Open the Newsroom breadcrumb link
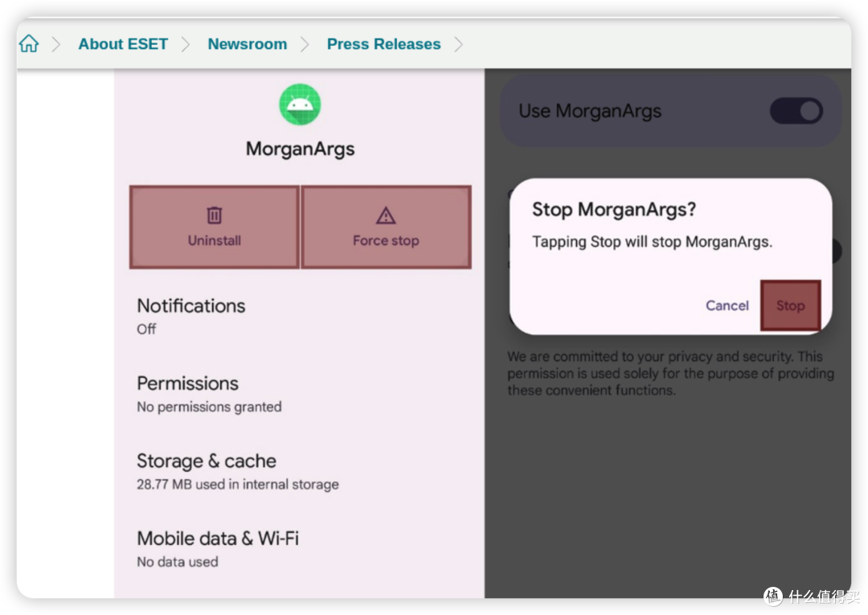The image size is (868, 615). [248, 43]
